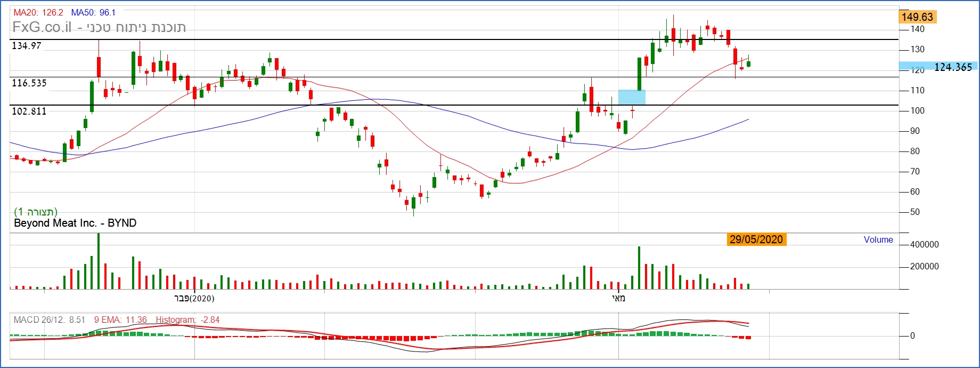Click the blue Volume label
The image size is (980, 368).
coord(878,240)
